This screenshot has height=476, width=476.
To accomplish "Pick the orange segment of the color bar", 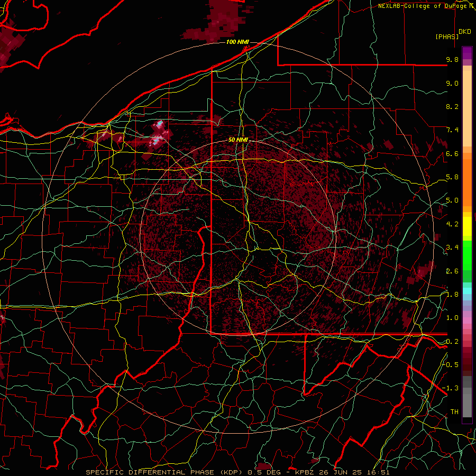I will pos(467,182).
